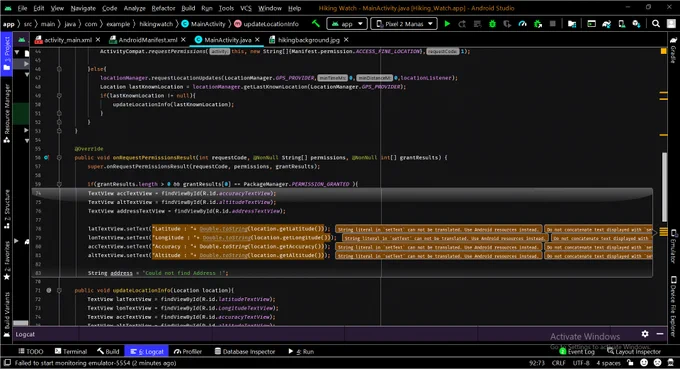Image resolution: width=680 pixels, height=369 pixels.
Task: Collapse fold marker at line 49 if statement
Action: [x=59, y=95]
